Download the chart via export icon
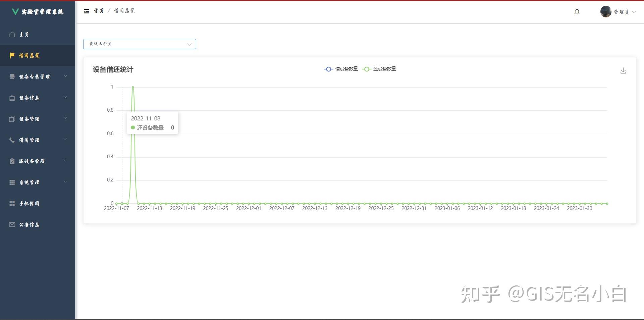This screenshot has height=320, width=644. (x=623, y=70)
